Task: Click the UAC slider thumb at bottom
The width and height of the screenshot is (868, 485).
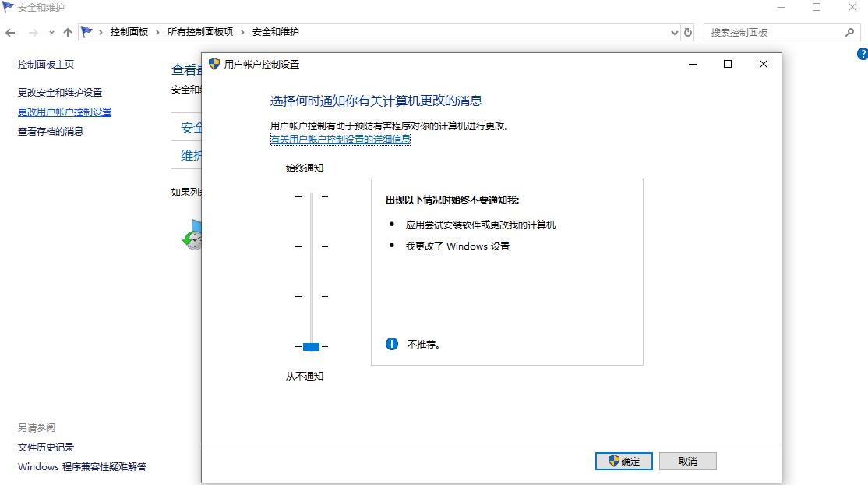Action: click(311, 346)
